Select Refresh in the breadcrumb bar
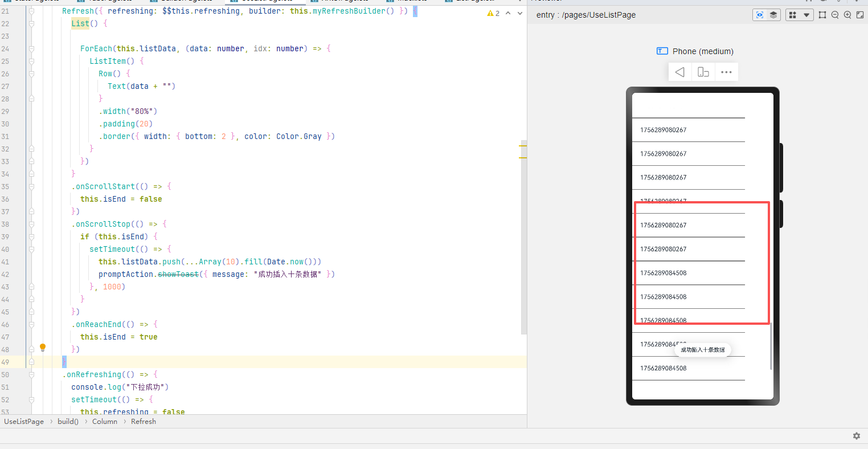The height and width of the screenshot is (449, 868). tap(144, 422)
